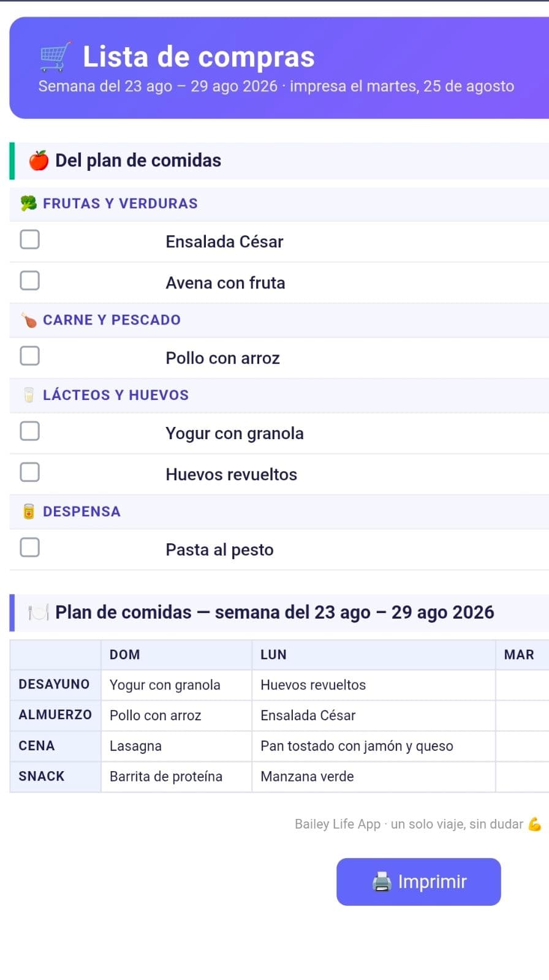Click the broccoli icon for Frutas y Verduras
This screenshot has width=549, height=980.
[x=29, y=203]
